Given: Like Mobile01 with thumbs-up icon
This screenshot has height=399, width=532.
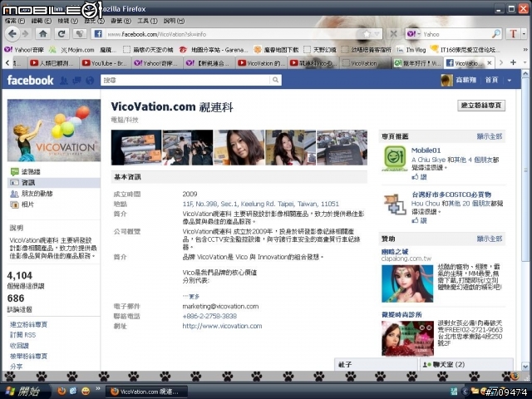Looking at the screenshot, I should point(416,177).
